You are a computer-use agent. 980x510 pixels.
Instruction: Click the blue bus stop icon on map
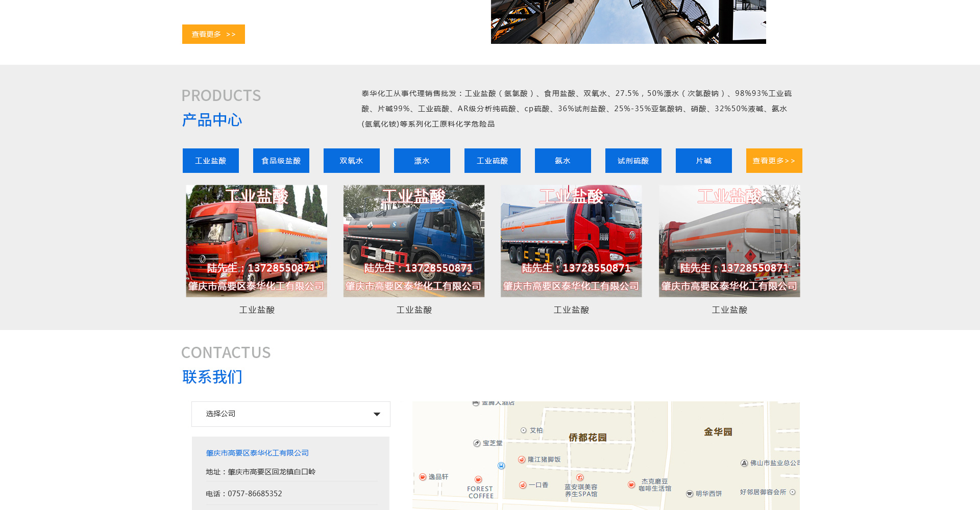[501, 466]
